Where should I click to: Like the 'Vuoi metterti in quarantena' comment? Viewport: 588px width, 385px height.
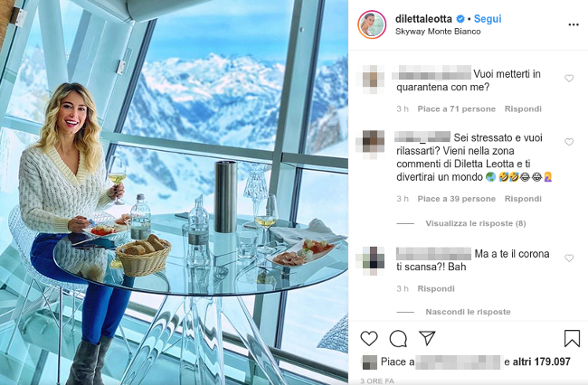point(569,79)
